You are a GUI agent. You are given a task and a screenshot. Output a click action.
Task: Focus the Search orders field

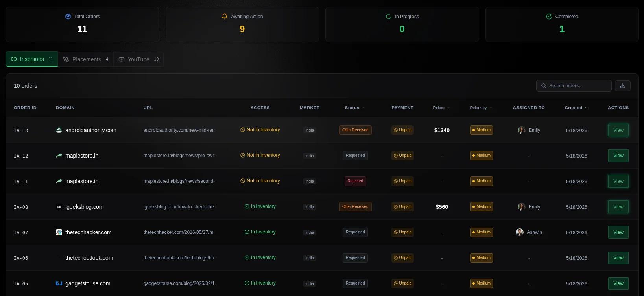pos(574,86)
